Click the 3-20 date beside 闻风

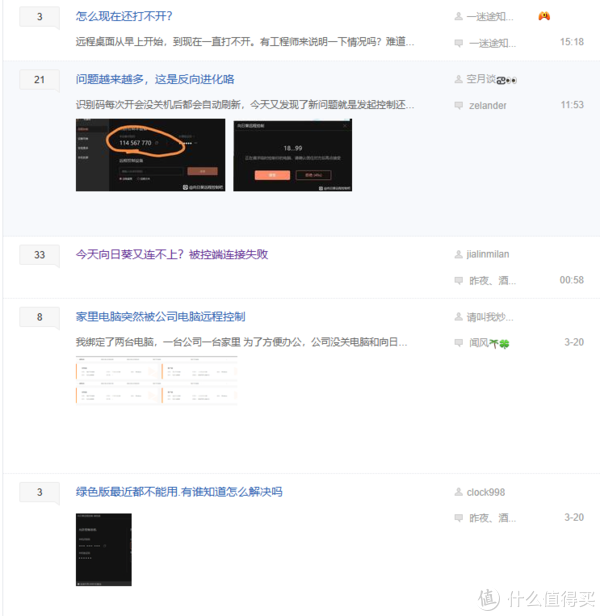tap(574, 342)
